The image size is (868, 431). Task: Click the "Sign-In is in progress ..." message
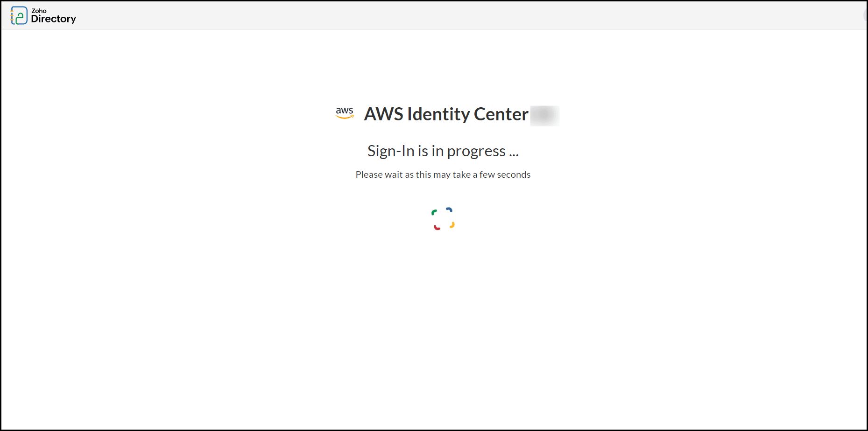[x=443, y=151]
